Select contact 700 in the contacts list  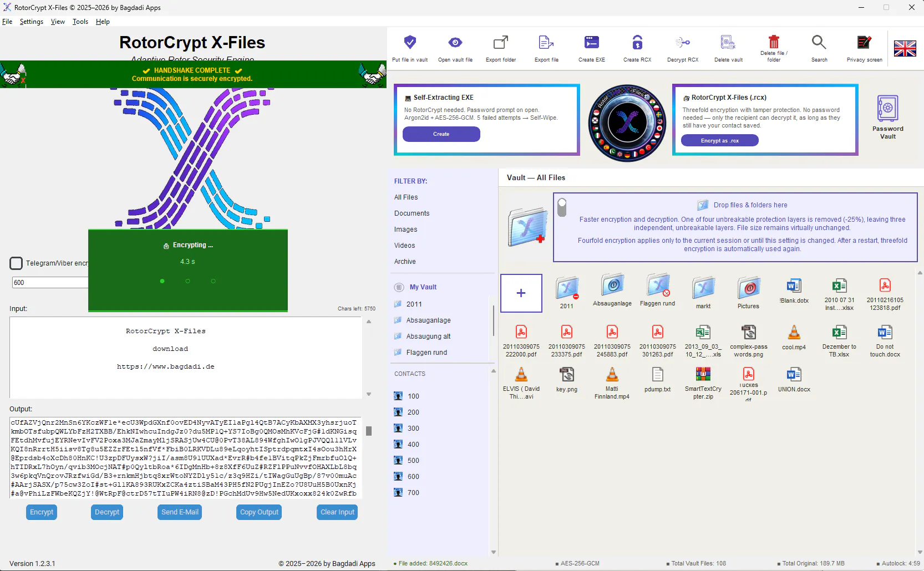tap(413, 493)
